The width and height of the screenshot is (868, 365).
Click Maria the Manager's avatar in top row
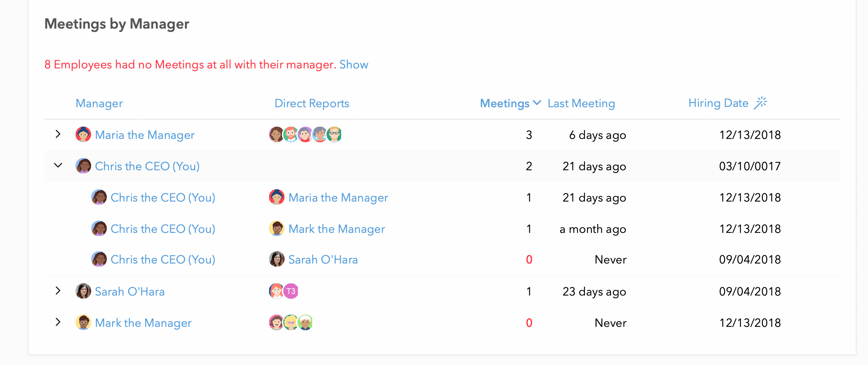coord(83,134)
